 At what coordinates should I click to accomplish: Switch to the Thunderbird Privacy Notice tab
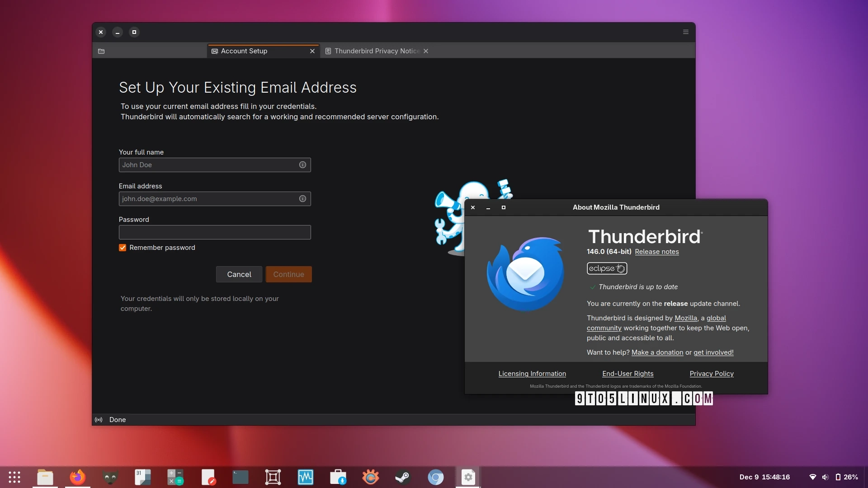pyautogui.click(x=377, y=51)
